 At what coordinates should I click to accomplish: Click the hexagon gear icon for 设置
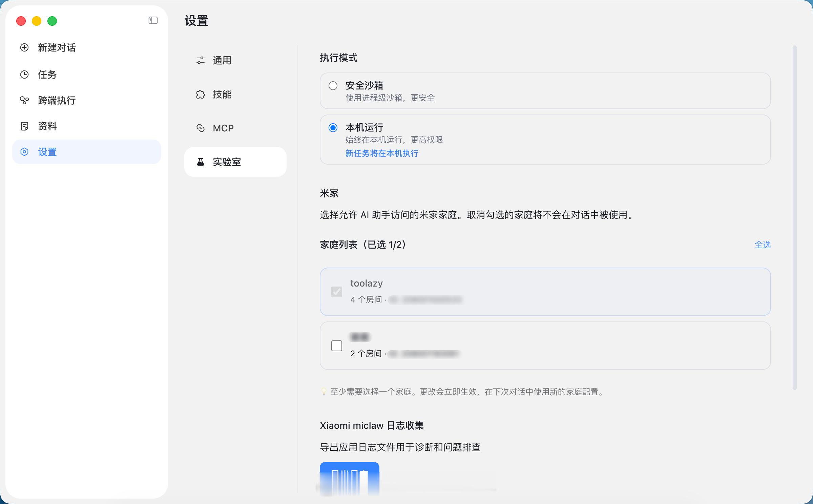[x=24, y=152]
